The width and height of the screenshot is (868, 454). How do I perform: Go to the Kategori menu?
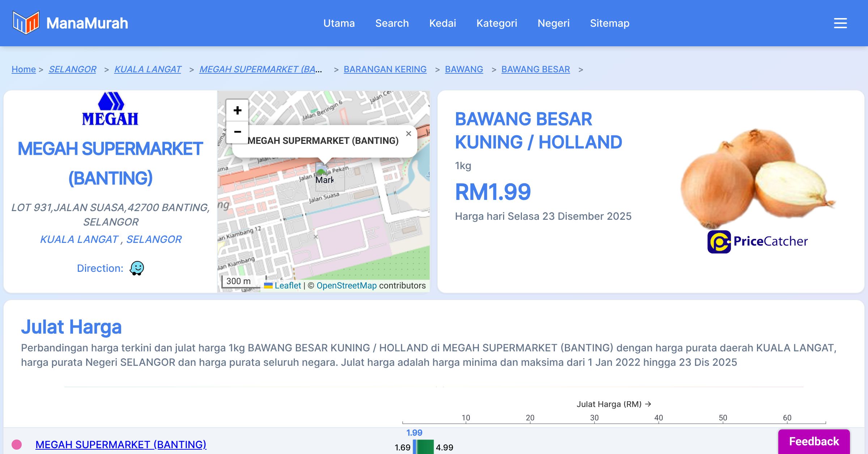pyautogui.click(x=497, y=23)
